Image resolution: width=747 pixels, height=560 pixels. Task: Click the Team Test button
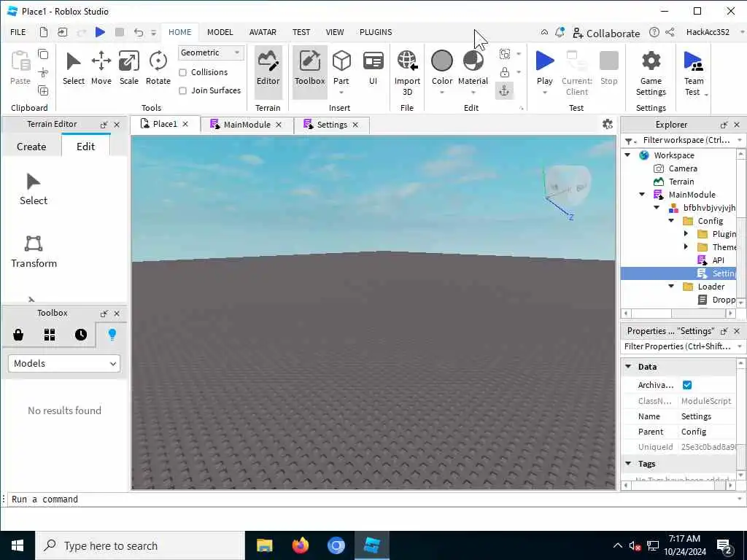click(694, 74)
